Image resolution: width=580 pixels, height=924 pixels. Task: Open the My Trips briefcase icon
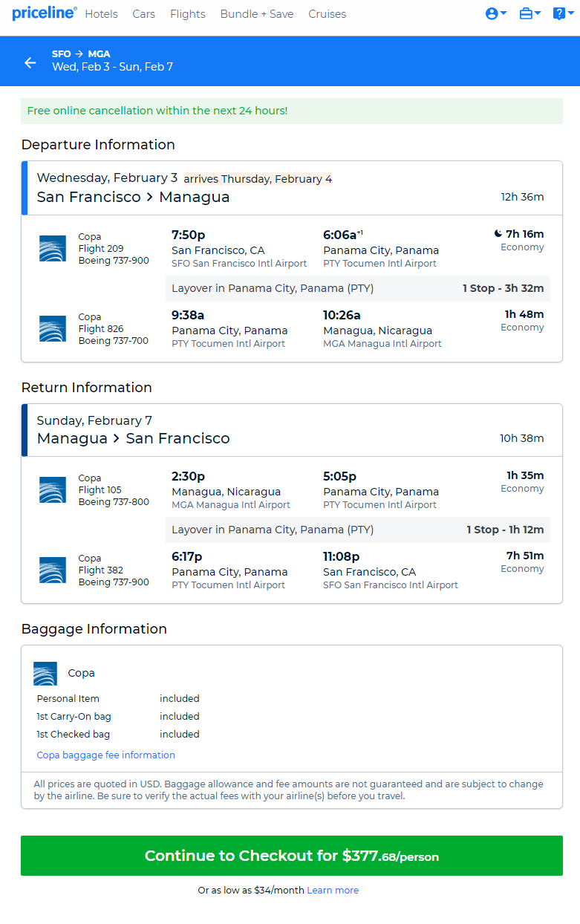tap(530, 13)
